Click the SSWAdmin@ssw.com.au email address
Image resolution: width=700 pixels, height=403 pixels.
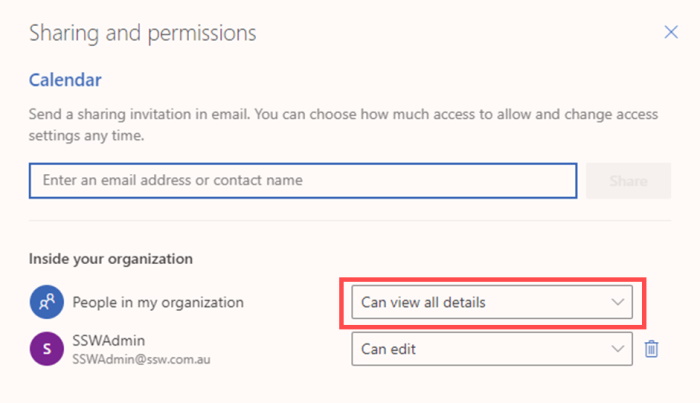click(139, 358)
